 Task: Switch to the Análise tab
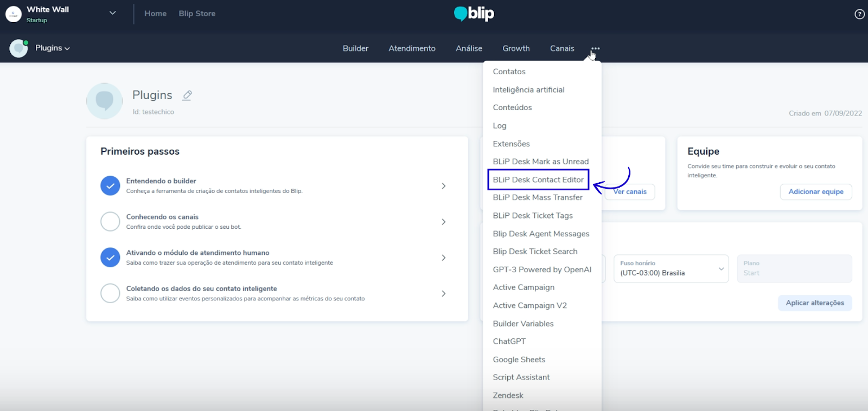[x=469, y=48]
